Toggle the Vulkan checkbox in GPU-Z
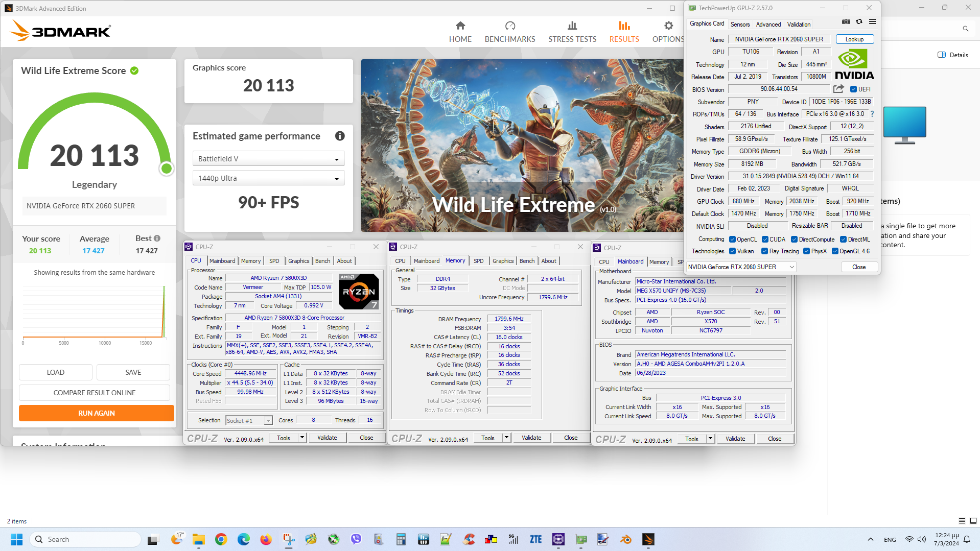This screenshot has height=551, width=980. (x=732, y=251)
